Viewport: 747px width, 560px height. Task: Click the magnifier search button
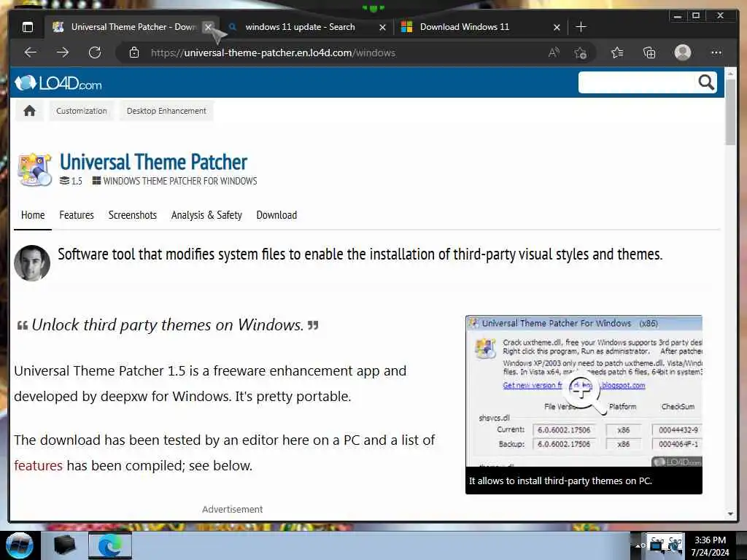(706, 82)
